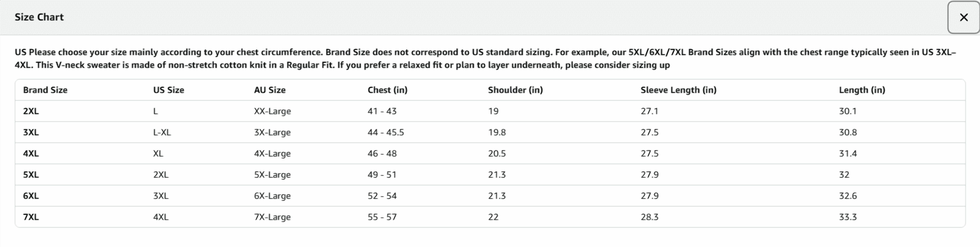The image size is (980, 247).
Task: Click the Chest (in) column header
Action: click(387, 90)
